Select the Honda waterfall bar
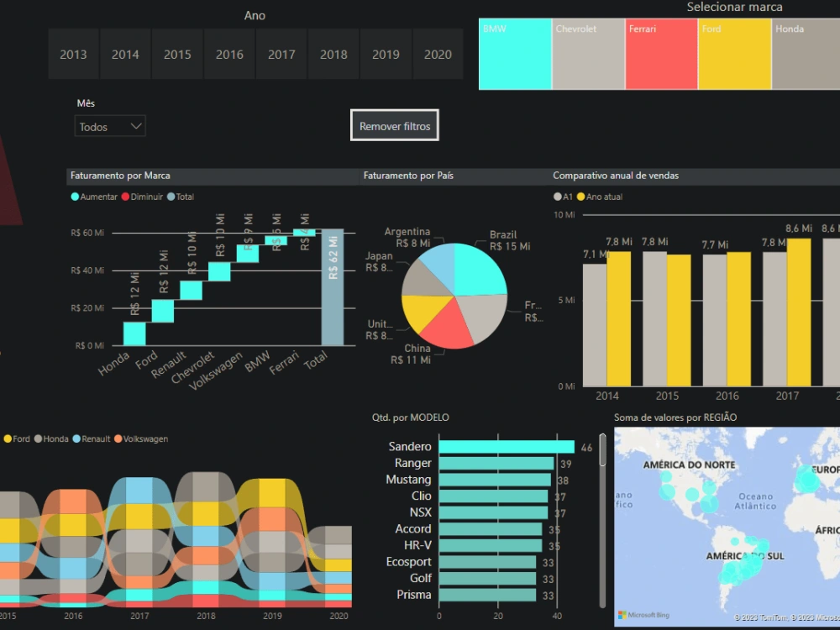This screenshot has width=840, height=630. click(134, 333)
